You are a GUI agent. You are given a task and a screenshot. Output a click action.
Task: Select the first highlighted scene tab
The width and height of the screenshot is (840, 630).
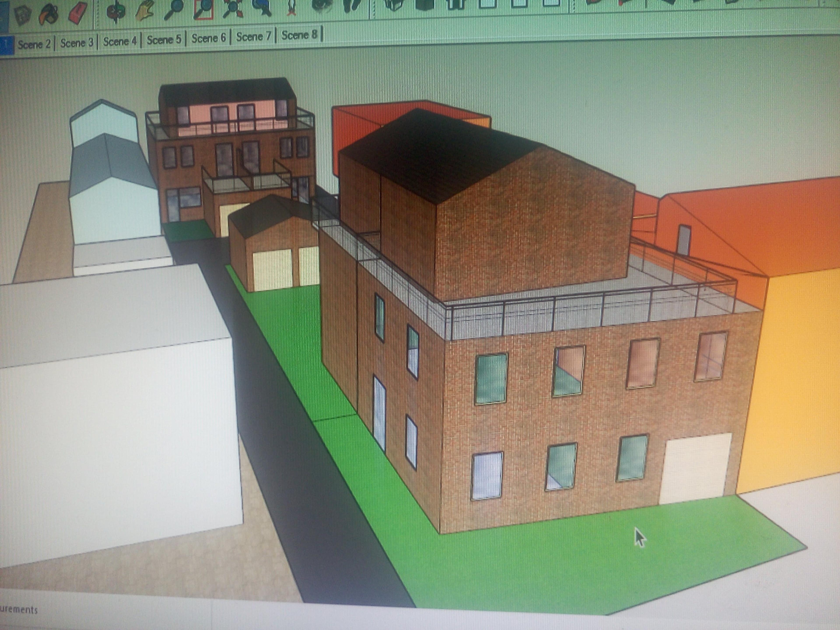pyautogui.click(x=6, y=45)
